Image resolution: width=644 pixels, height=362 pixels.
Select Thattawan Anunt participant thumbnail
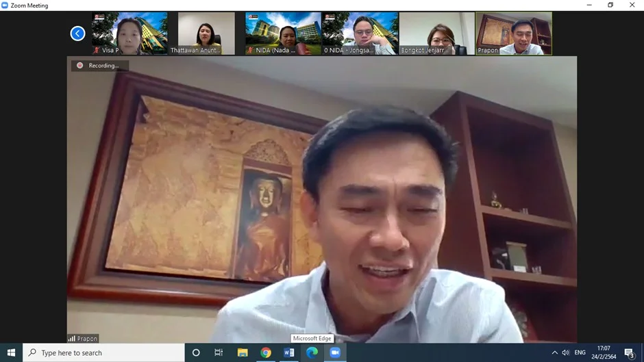[x=206, y=34]
